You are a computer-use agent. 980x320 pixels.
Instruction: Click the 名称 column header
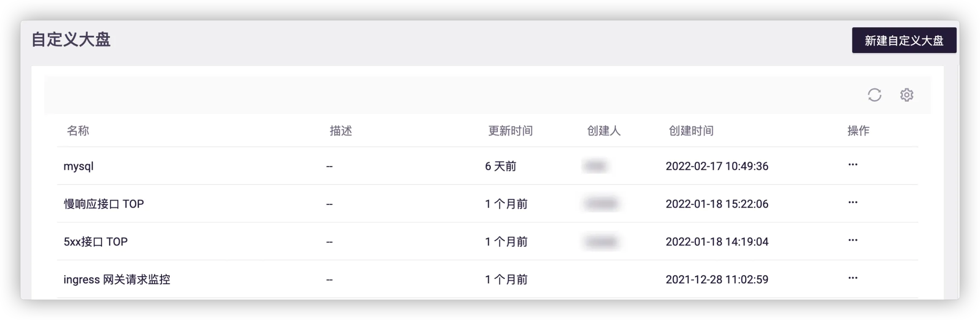tap(78, 131)
